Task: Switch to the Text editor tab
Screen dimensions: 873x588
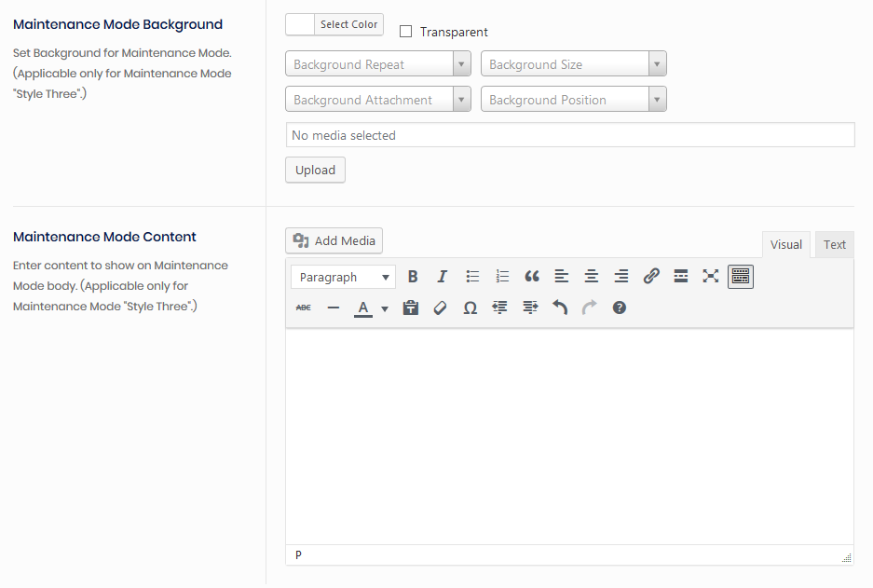Action: (x=834, y=244)
